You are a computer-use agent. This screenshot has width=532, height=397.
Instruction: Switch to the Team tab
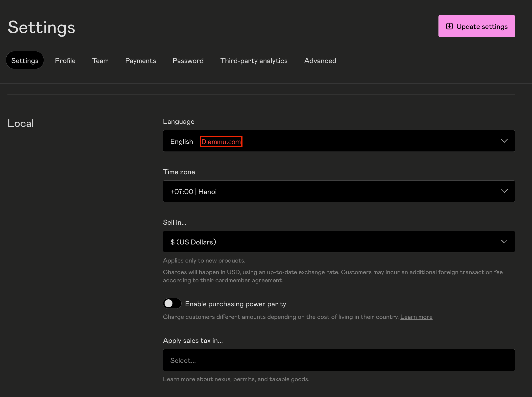100,61
